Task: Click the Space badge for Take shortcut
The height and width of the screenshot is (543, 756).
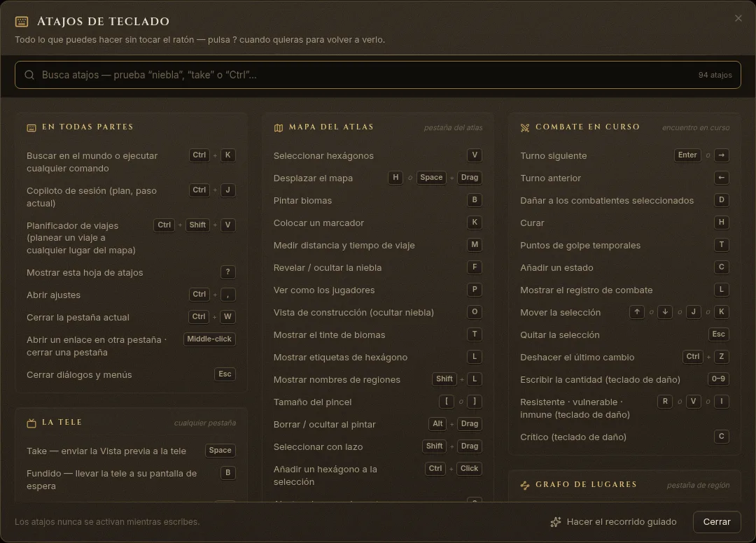Action: (x=220, y=451)
